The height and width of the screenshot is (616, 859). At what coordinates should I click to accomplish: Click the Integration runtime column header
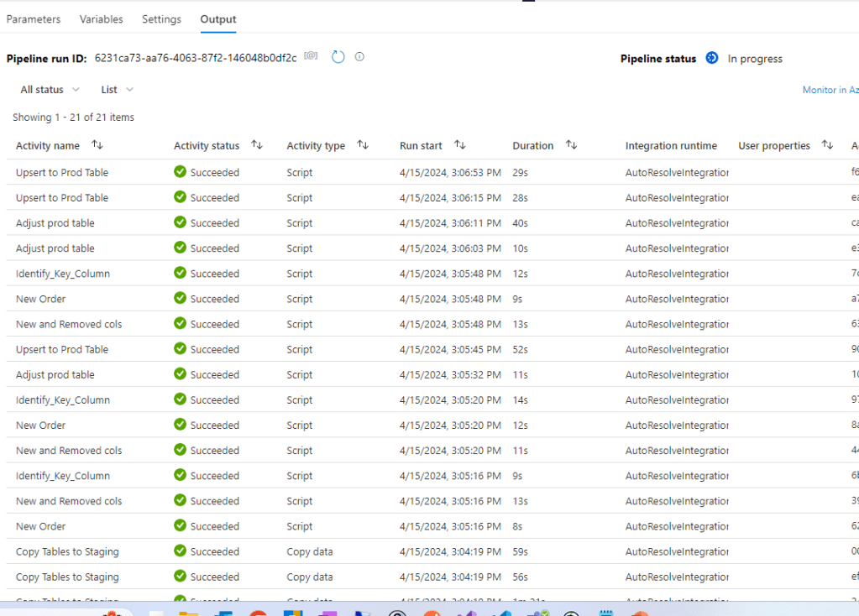point(671,146)
